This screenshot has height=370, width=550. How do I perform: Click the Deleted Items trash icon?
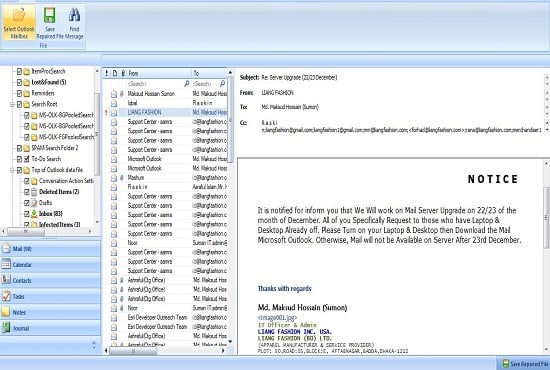click(34, 192)
